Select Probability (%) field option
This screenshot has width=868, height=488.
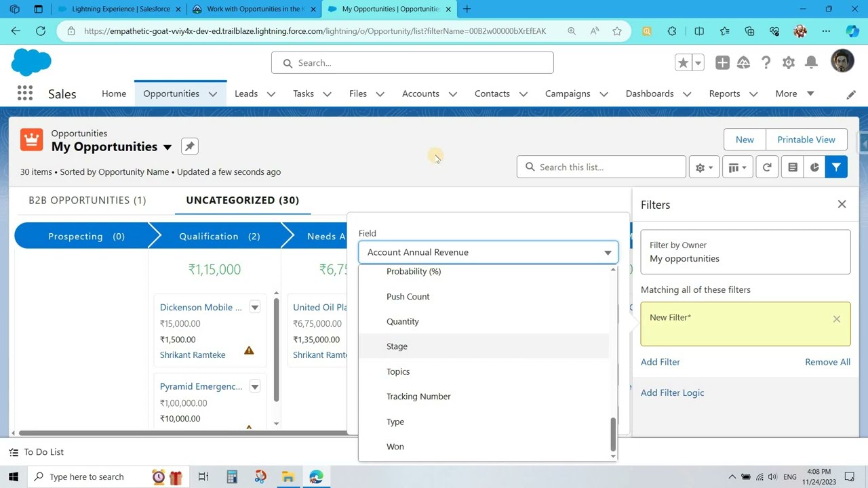pyautogui.click(x=484, y=271)
